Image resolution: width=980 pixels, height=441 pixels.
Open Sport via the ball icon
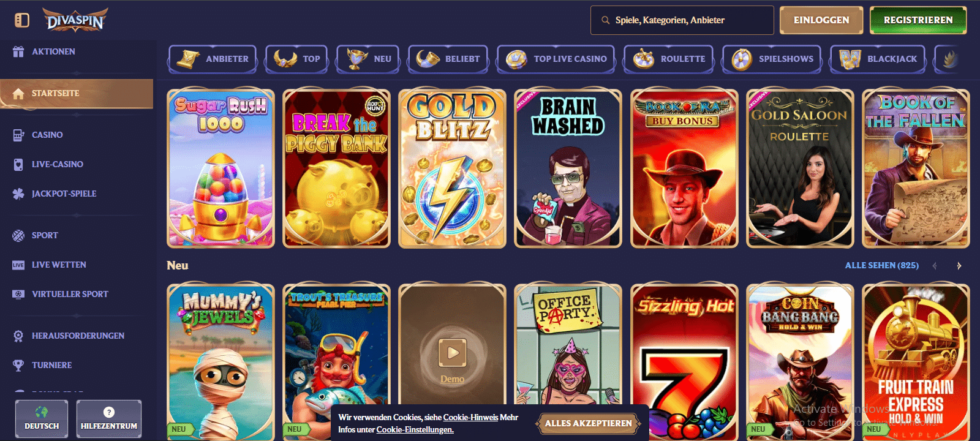tap(18, 235)
